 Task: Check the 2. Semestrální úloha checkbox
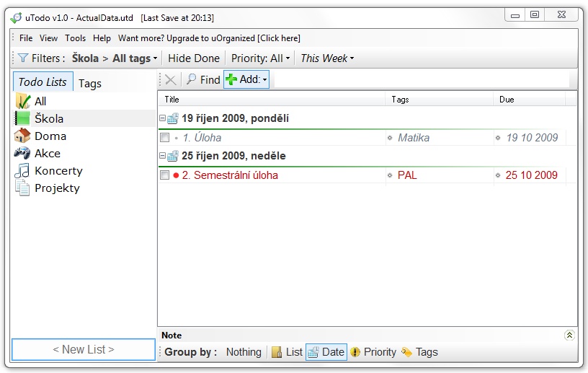(164, 175)
